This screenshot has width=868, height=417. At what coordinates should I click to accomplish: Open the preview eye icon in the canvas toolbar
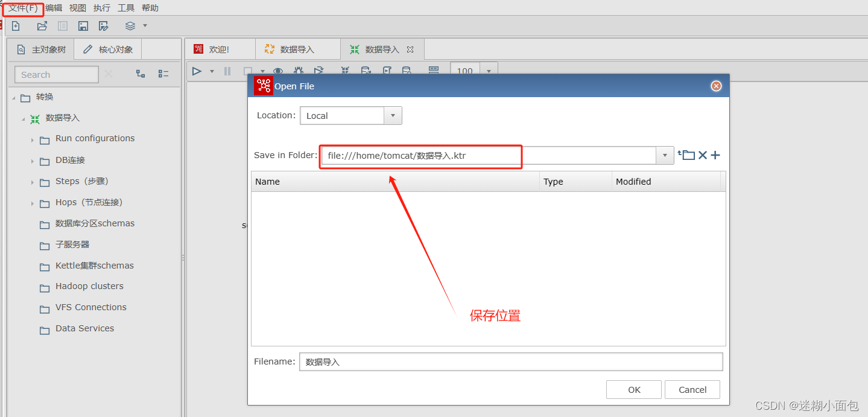(278, 71)
